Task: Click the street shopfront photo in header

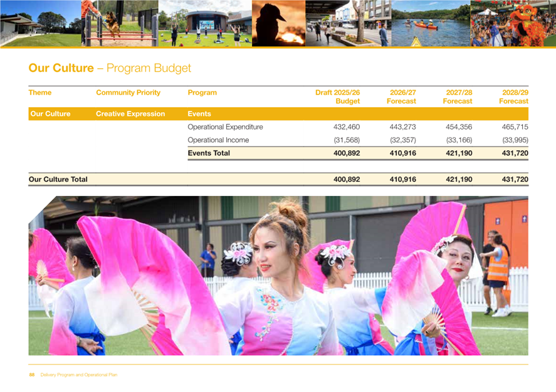Action: click(348, 23)
